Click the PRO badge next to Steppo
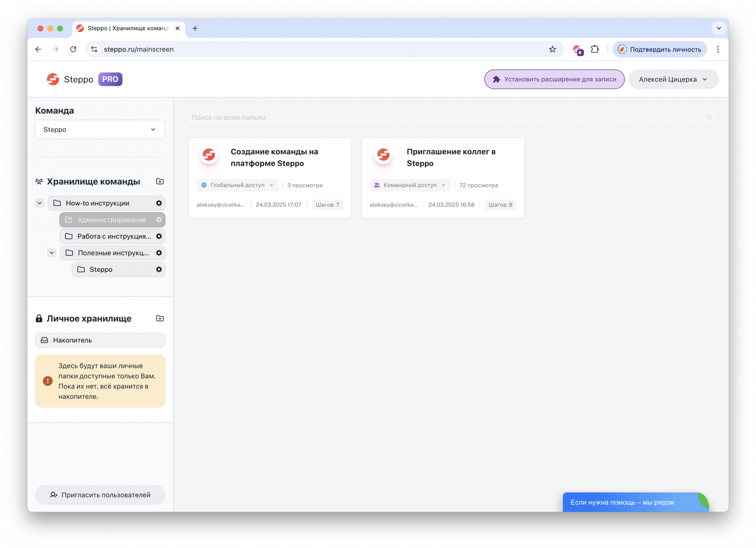Screen dimensions: 756x548 tap(110, 79)
